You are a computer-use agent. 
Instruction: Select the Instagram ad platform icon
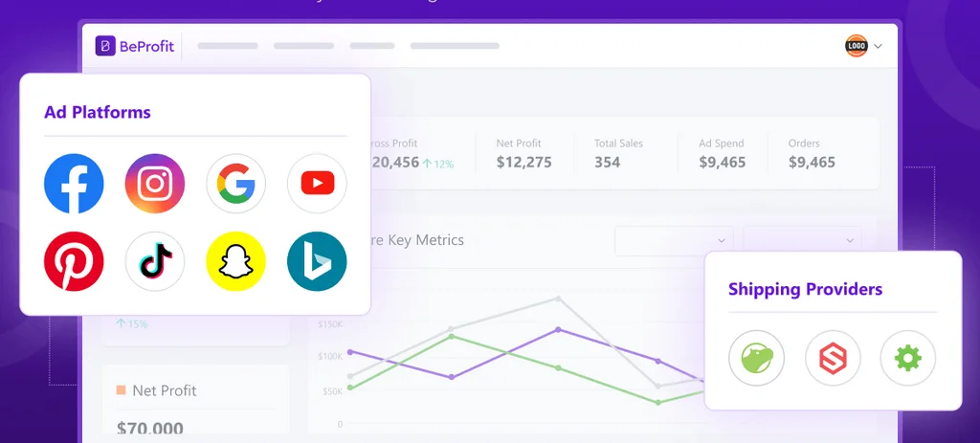point(155,184)
